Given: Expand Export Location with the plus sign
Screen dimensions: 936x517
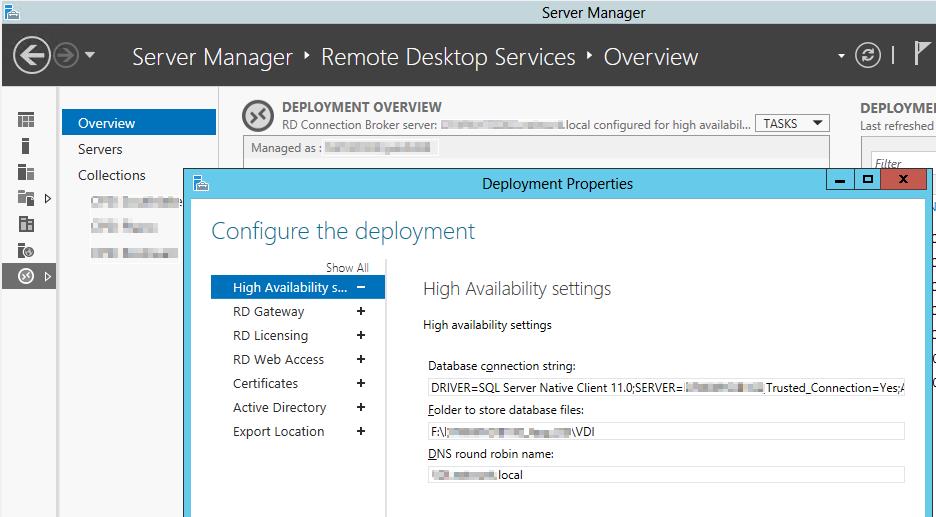Looking at the screenshot, I should 361,431.
